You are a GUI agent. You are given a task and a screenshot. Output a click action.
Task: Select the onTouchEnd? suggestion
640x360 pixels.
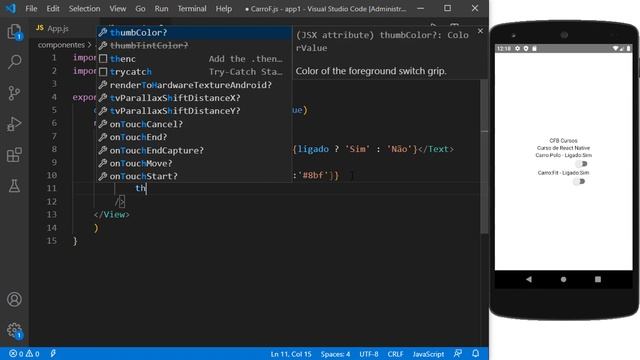(x=194, y=137)
